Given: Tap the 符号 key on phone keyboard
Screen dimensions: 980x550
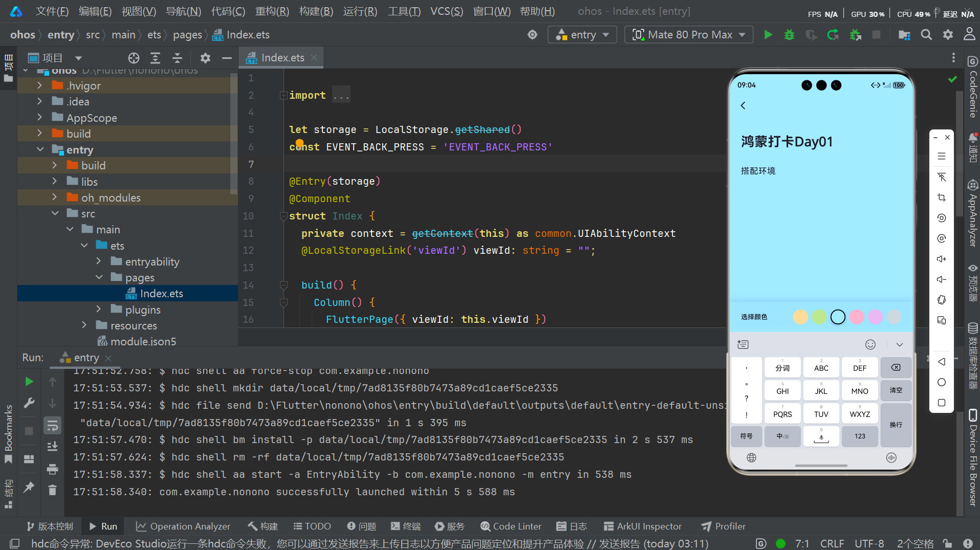Looking at the screenshot, I should (x=746, y=436).
